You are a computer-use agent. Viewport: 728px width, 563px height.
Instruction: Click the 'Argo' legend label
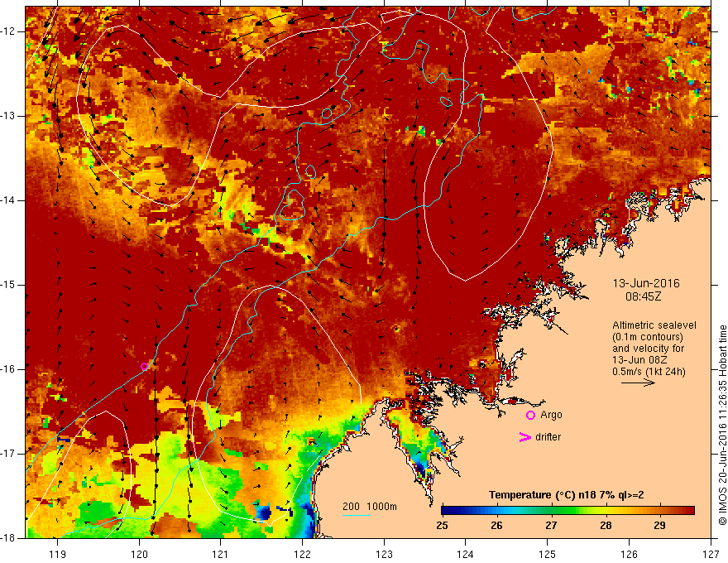pyautogui.click(x=551, y=416)
